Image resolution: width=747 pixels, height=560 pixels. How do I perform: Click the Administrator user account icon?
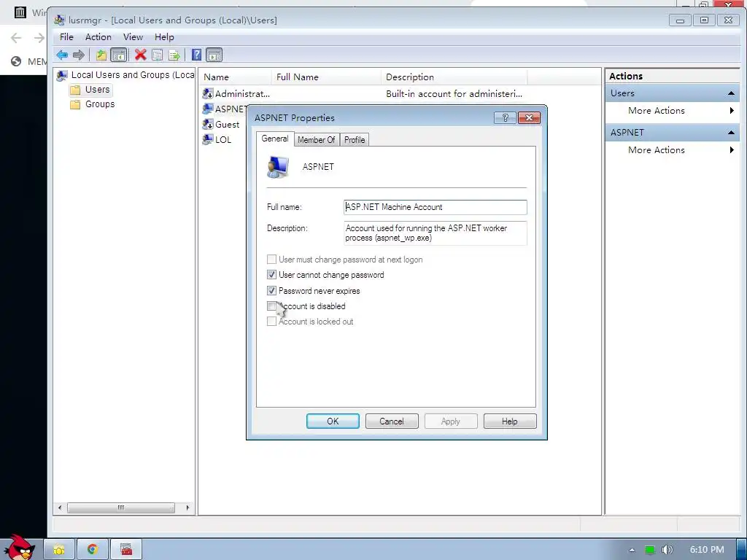pyautogui.click(x=208, y=93)
